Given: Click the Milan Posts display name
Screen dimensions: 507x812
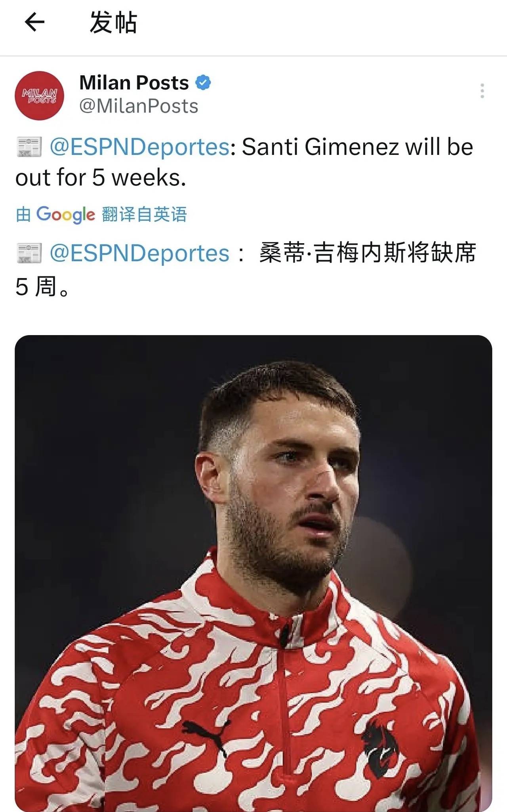Looking at the screenshot, I should [x=134, y=83].
